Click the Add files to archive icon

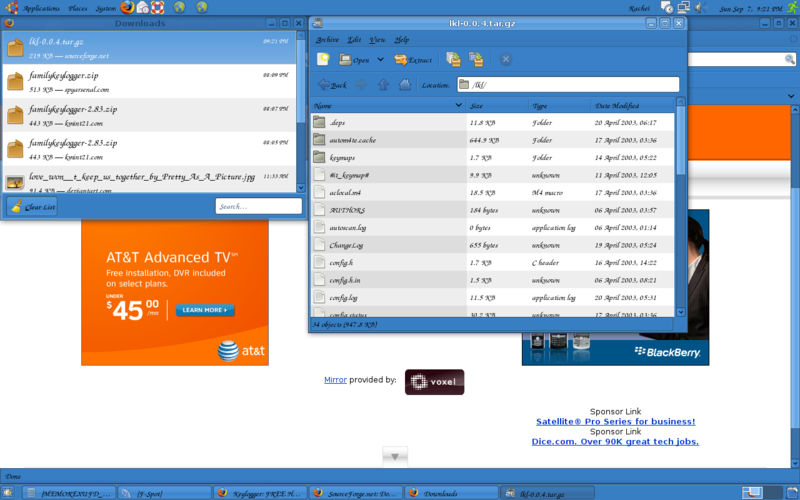453,60
